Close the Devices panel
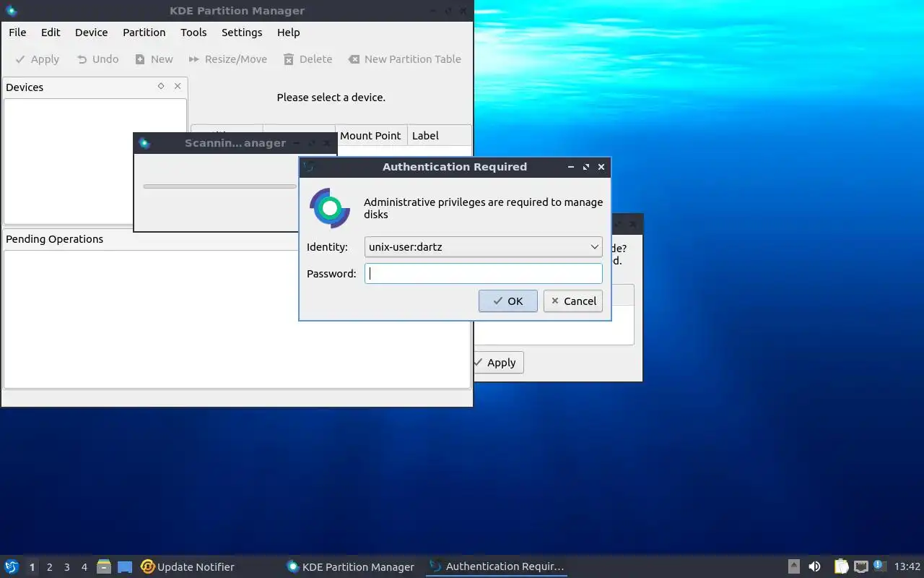This screenshot has width=924, height=578. [178, 86]
